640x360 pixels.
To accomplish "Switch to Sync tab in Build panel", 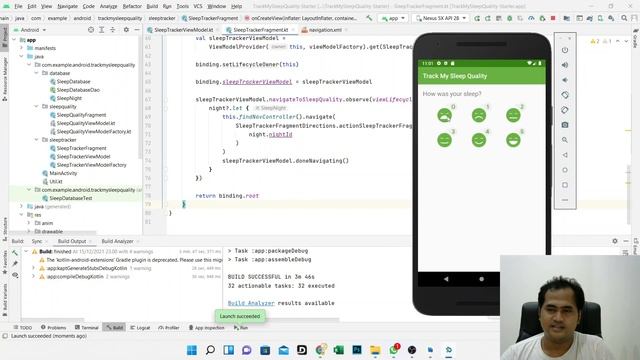I will click(37, 241).
